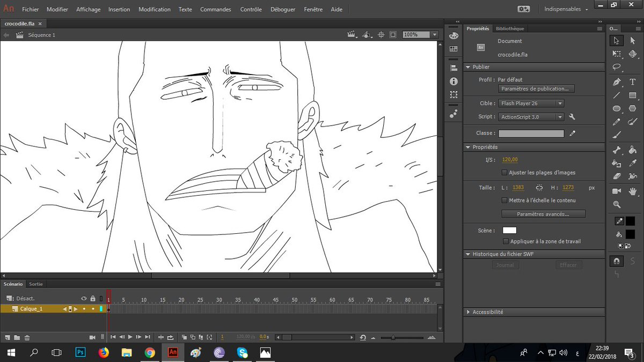
Task: Select the PolyStar hexagon tool
Action: [x=633, y=109]
